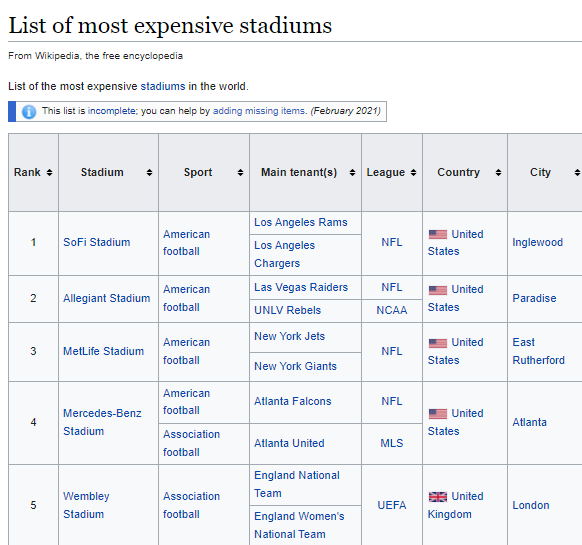Open Las Vegas Raiders team page
Image resolution: width=582 pixels, height=545 pixels.
pos(301,287)
